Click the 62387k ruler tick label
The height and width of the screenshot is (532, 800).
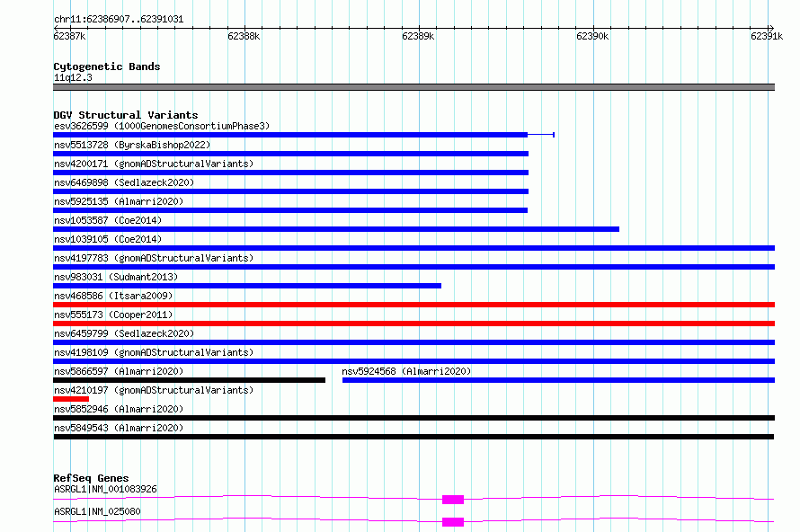coord(69,36)
